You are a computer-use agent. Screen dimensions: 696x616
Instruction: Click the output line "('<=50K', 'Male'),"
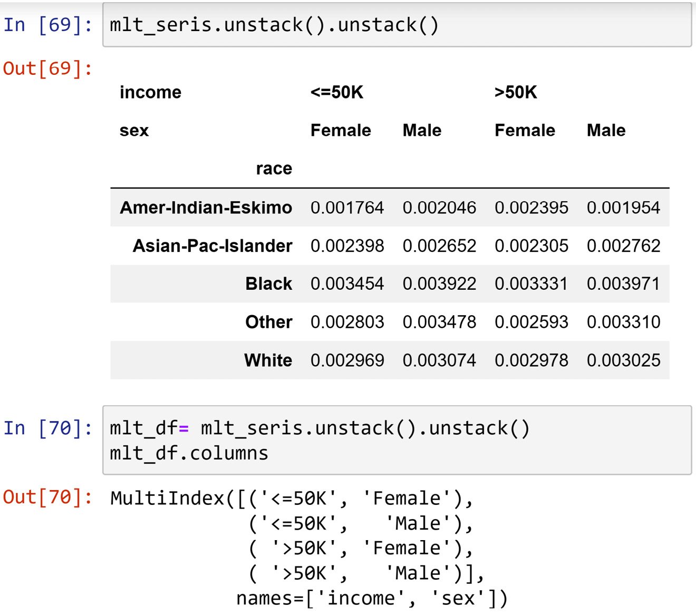361,523
